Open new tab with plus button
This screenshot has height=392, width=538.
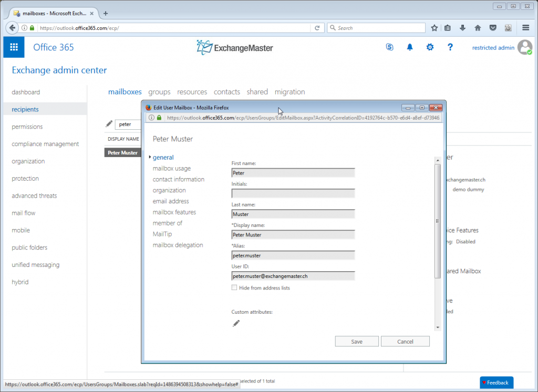[x=106, y=13]
